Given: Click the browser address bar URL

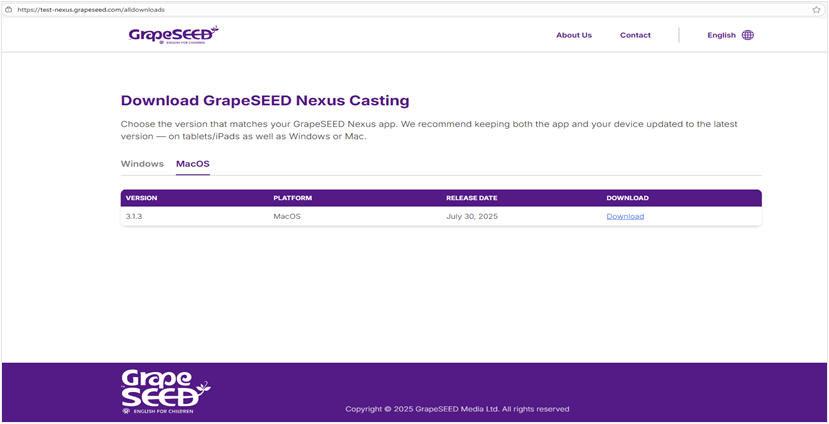Looking at the screenshot, I should (x=91, y=10).
